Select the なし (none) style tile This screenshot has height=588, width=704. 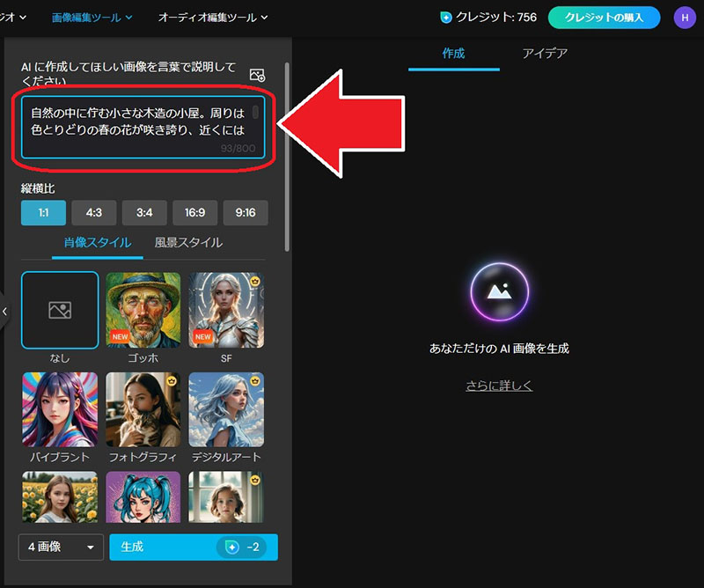tap(60, 310)
